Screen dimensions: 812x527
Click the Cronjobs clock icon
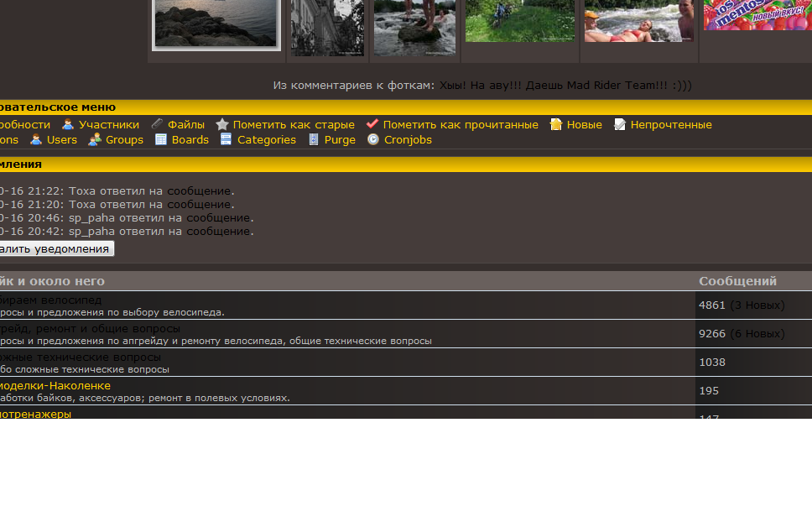pyautogui.click(x=373, y=140)
